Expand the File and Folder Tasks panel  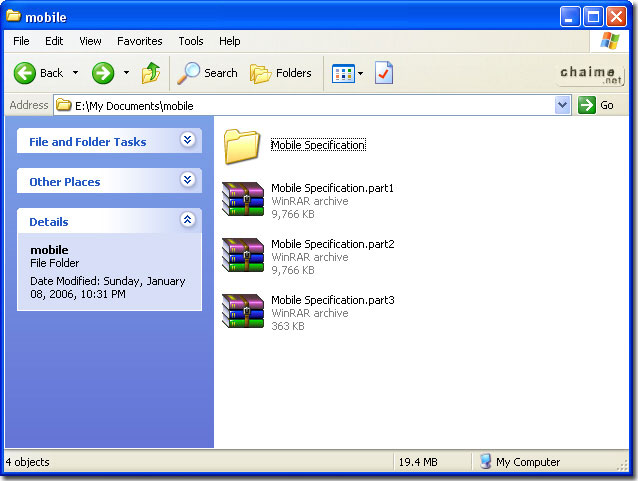tap(187, 141)
